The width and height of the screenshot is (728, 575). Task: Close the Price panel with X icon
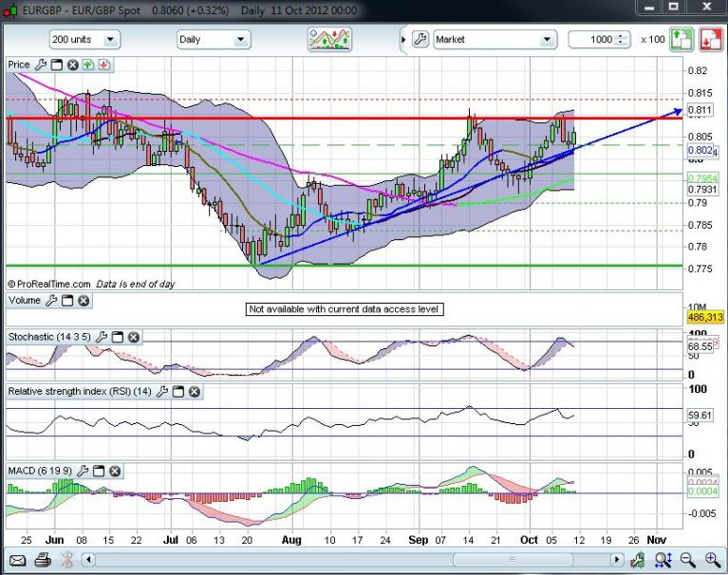[71, 65]
